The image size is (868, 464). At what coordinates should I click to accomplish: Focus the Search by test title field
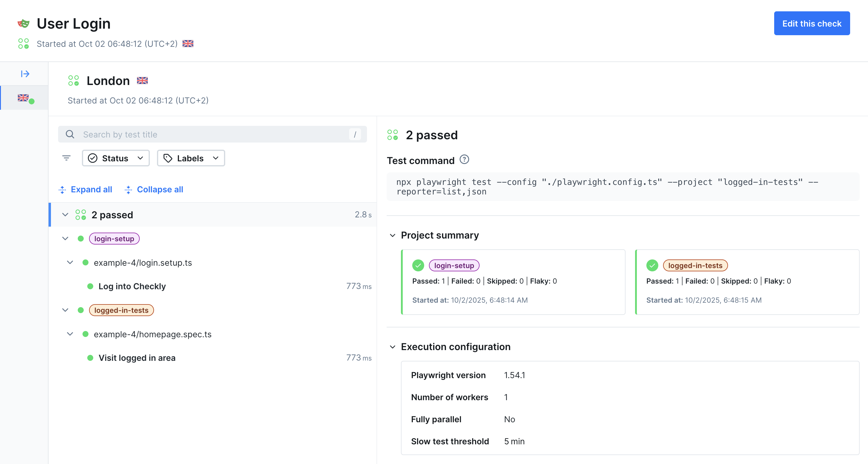click(x=212, y=134)
